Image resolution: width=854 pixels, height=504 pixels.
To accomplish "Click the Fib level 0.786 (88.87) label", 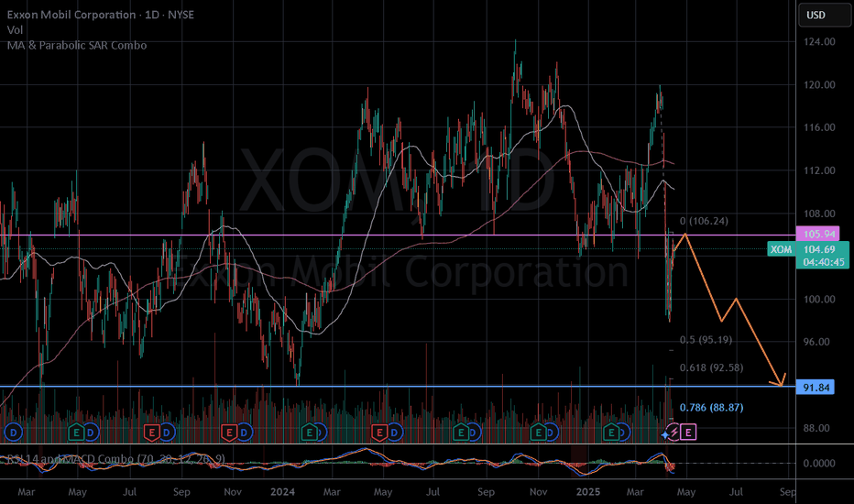I will tap(711, 408).
